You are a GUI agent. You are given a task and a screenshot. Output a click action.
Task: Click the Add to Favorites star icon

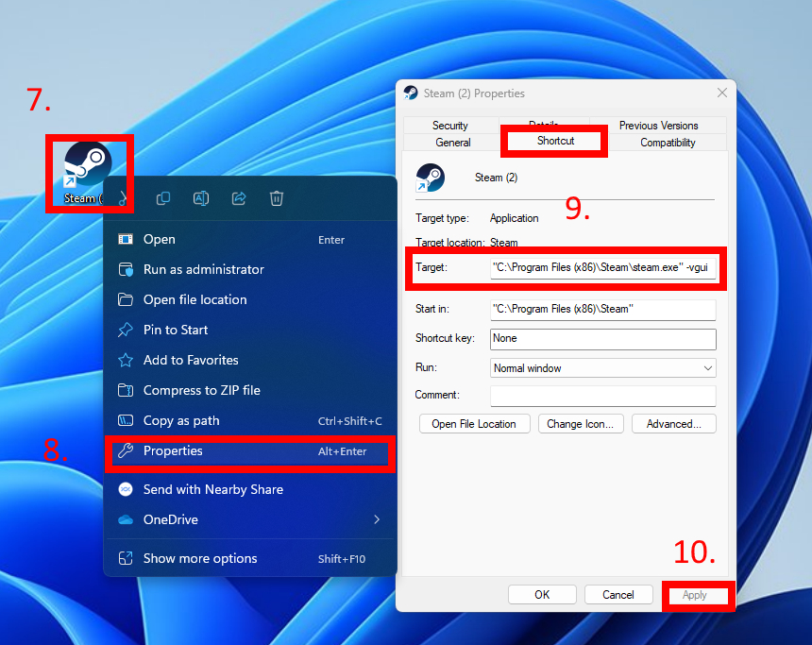[126, 360]
